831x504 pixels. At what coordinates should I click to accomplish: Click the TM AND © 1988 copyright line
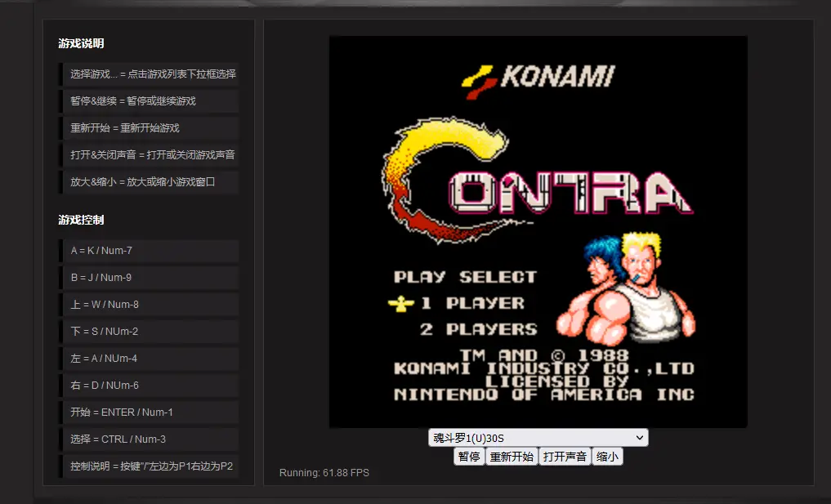(544, 355)
